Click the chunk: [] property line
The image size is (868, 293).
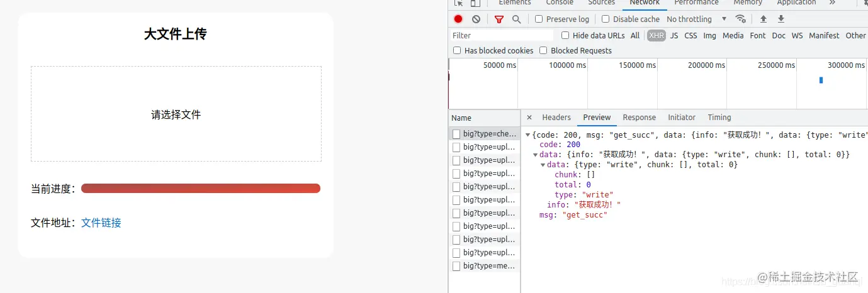pos(575,175)
